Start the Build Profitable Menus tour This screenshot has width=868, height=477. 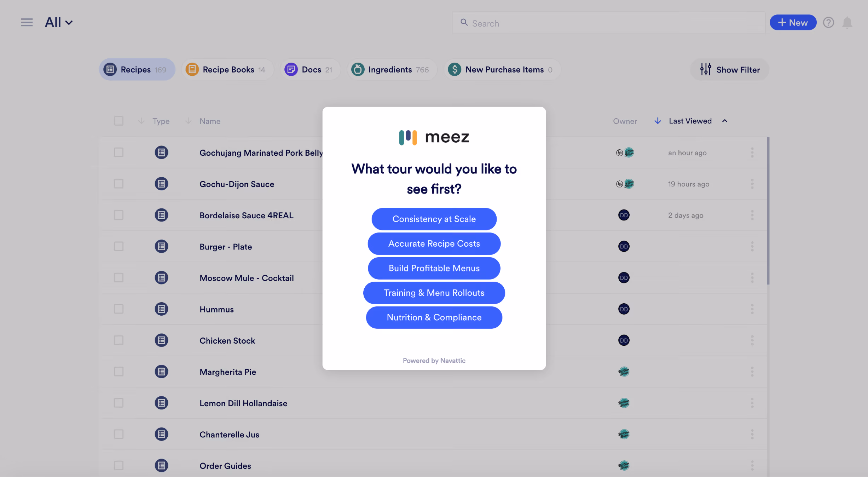[x=434, y=268]
